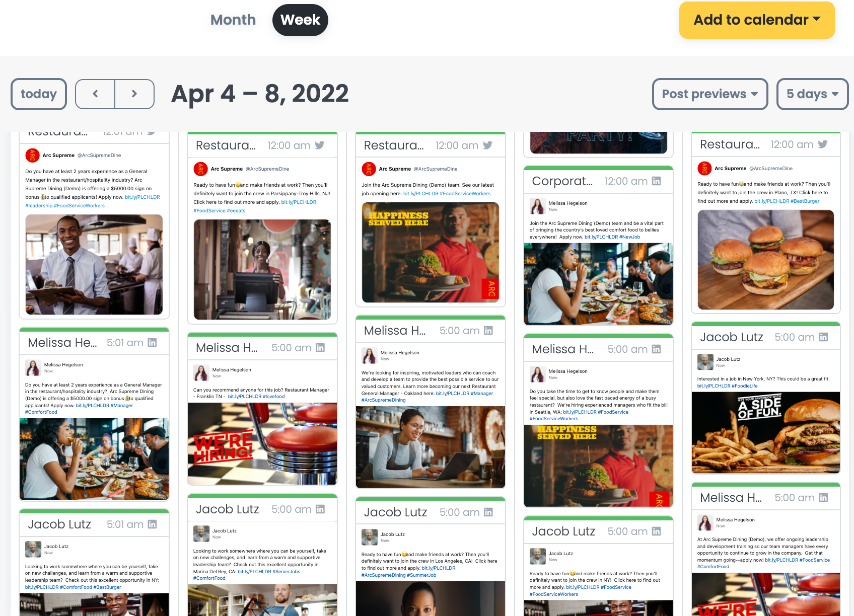The image size is (854, 616).
Task: Click LinkedIn icon on Jacob Lutz 5:01 am post
Action: pos(152,524)
